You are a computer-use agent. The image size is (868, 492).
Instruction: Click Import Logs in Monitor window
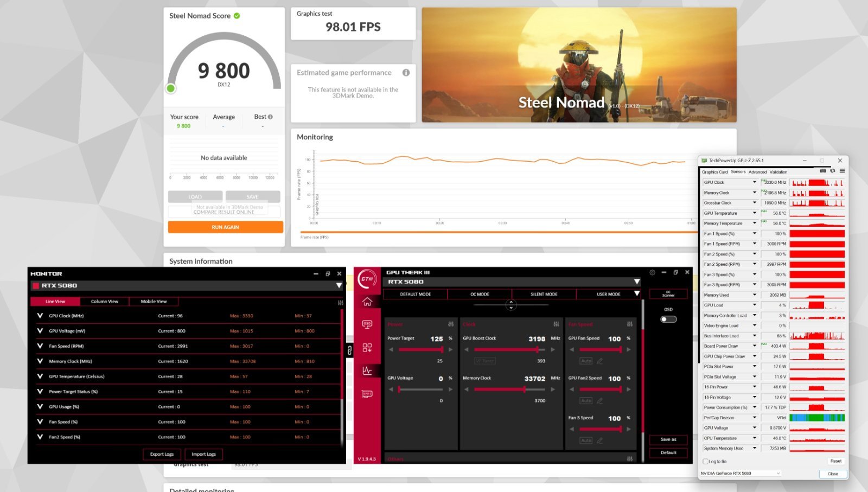(203, 454)
